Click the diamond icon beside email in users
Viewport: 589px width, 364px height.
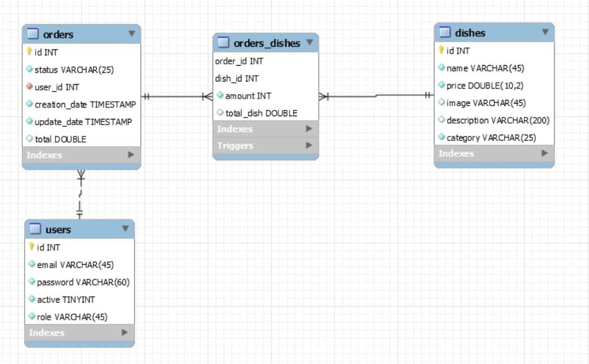(30, 264)
